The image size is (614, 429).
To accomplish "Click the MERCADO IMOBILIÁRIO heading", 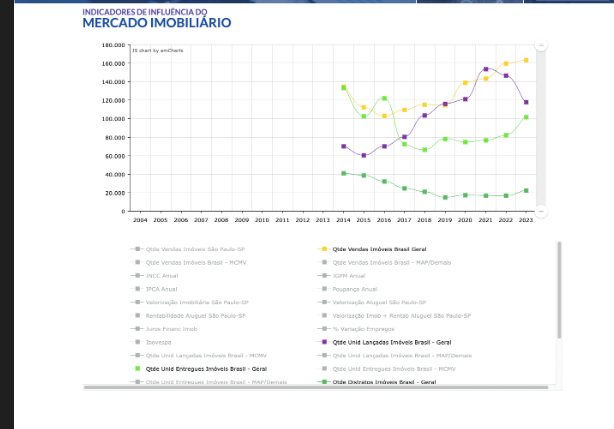I will click(157, 23).
